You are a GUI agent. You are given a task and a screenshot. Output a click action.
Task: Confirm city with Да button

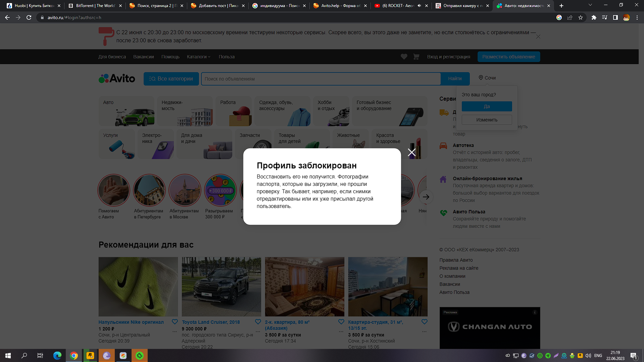point(487,106)
